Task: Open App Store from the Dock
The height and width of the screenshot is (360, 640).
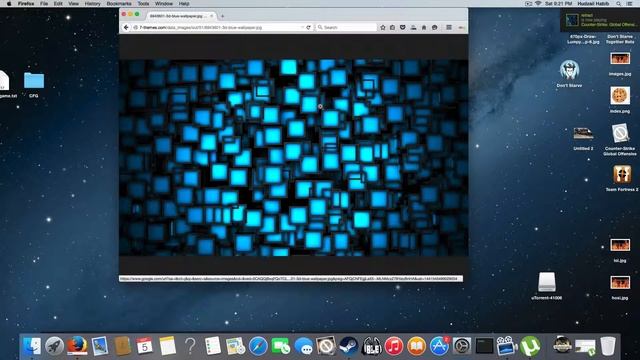Action: click(x=439, y=346)
